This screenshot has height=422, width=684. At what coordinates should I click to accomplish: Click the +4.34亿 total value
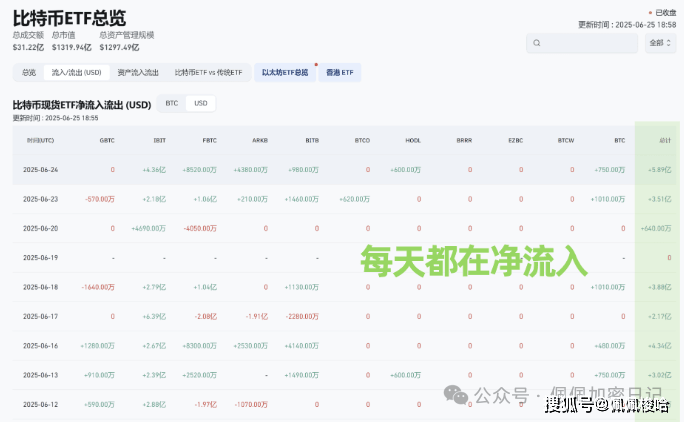tap(660, 346)
